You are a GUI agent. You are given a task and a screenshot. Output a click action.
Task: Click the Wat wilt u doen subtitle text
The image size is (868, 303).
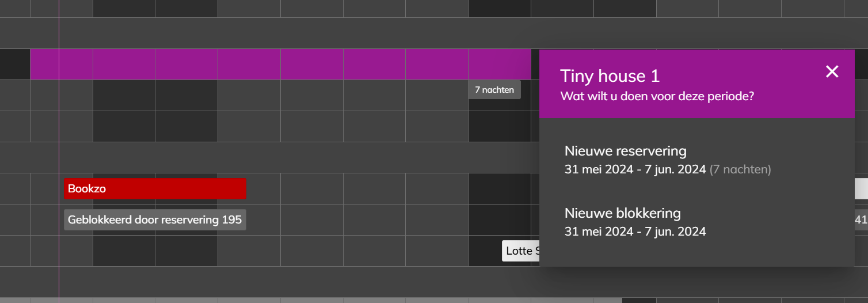[x=657, y=96]
